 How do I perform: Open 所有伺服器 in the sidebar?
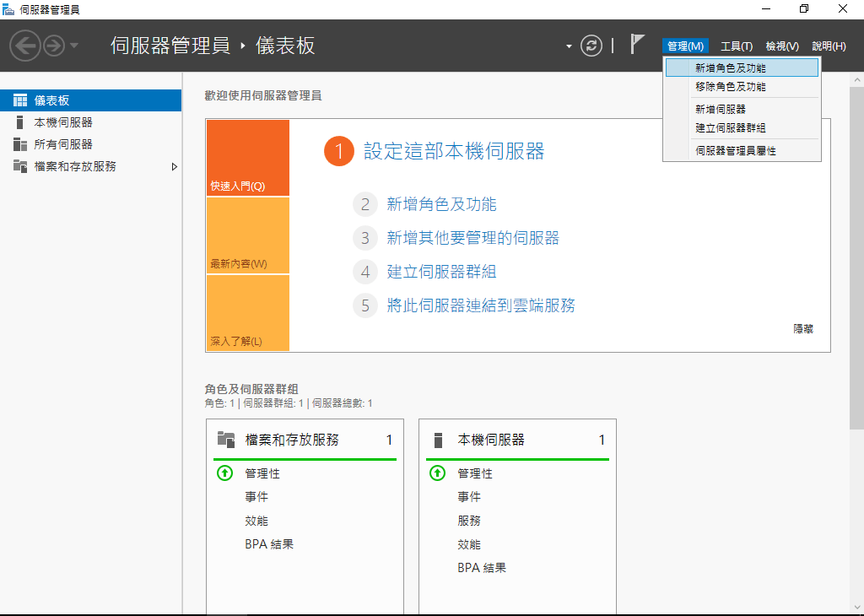[x=59, y=143]
